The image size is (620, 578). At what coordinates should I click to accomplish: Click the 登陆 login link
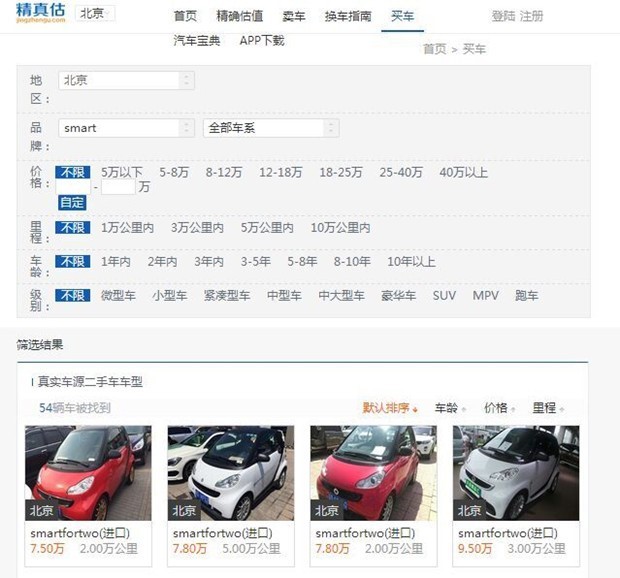click(503, 16)
